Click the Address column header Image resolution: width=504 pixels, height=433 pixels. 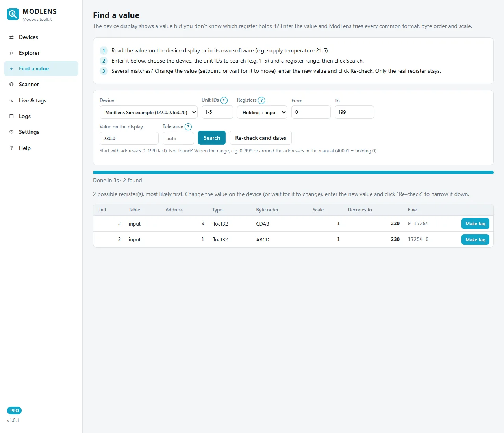coord(174,210)
